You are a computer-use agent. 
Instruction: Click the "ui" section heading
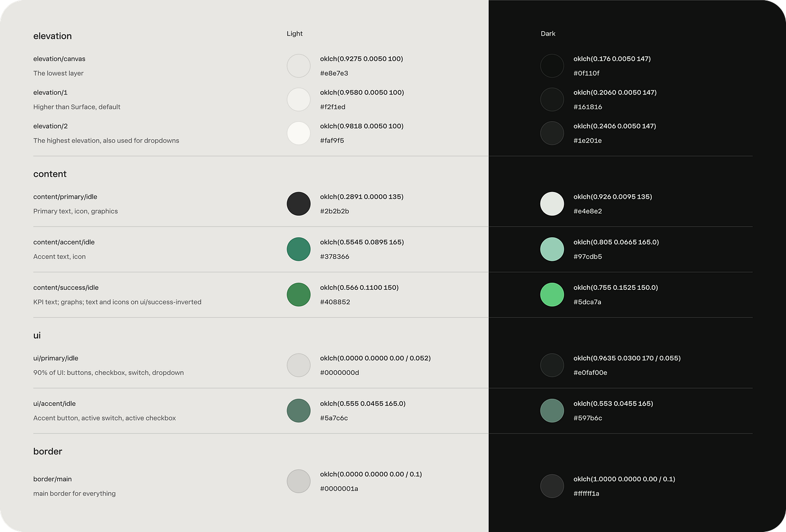37,336
